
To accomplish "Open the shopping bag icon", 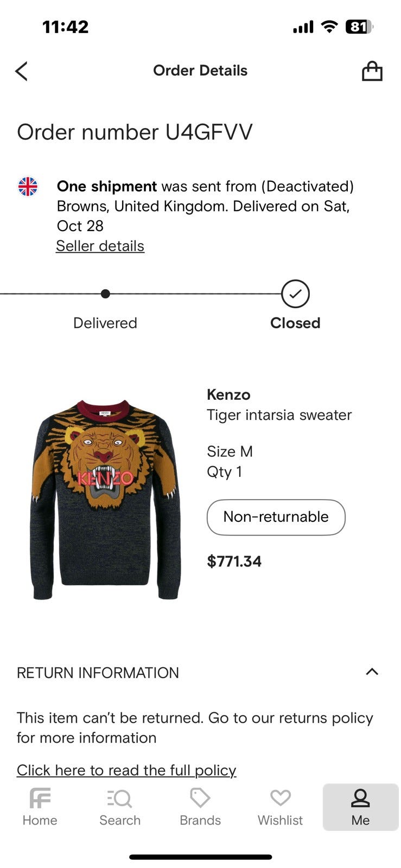I will pos(372,71).
